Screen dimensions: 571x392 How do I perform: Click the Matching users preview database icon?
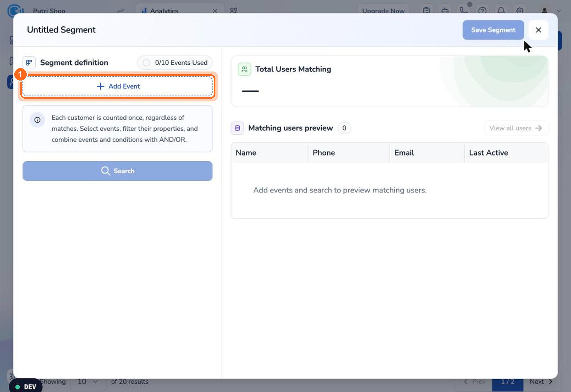237,128
